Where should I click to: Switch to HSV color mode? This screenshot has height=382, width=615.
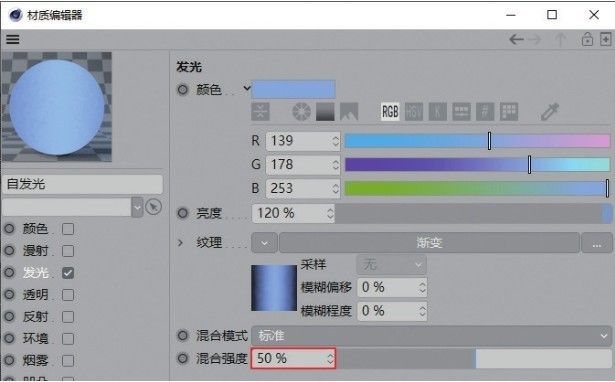click(414, 112)
